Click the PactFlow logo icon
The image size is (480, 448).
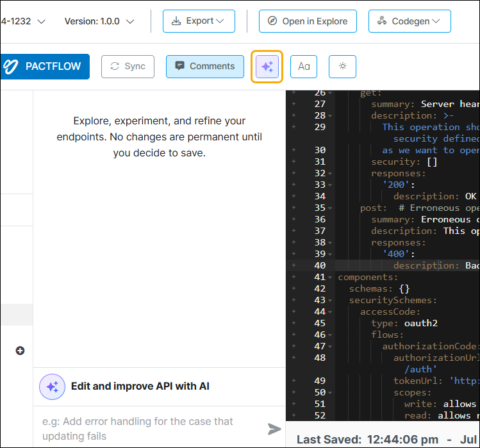tap(11, 67)
